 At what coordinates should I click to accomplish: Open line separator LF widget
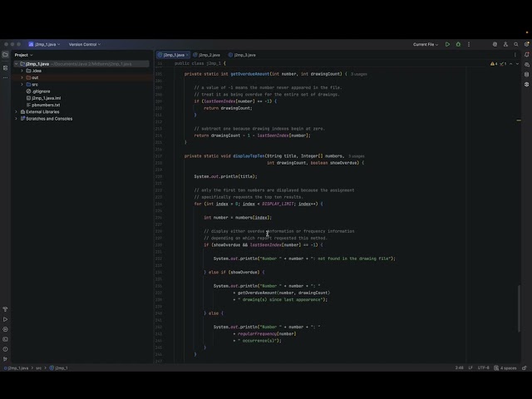click(470, 367)
